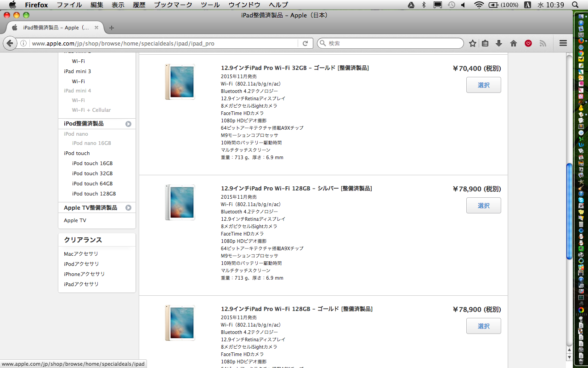Open 12.9インチiPad Pro 128GB シルバー title link
Screen dimensions: 588x368
[x=296, y=189]
